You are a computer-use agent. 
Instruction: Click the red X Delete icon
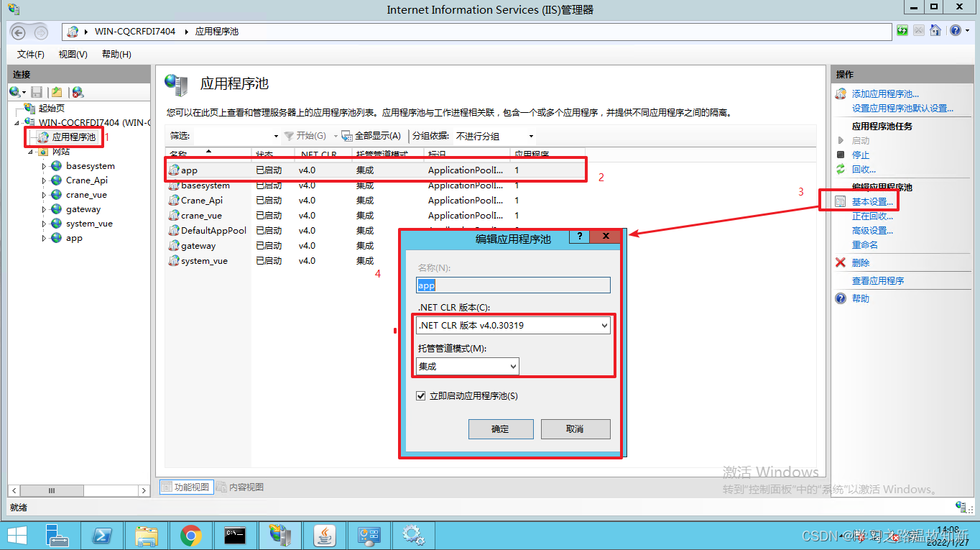[841, 262]
